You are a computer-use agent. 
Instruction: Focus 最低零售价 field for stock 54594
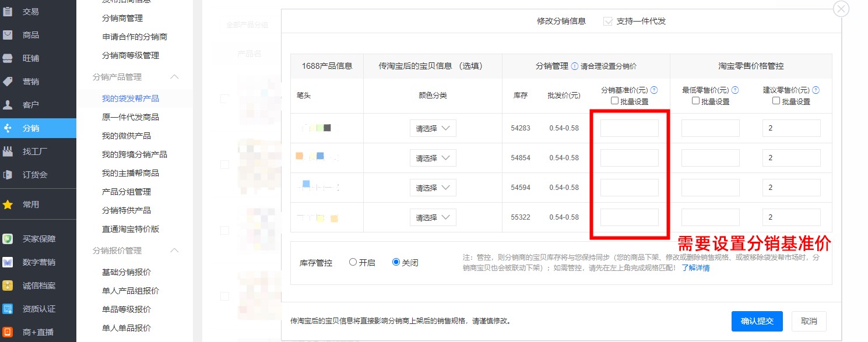pyautogui.click(x=711, y=188)
